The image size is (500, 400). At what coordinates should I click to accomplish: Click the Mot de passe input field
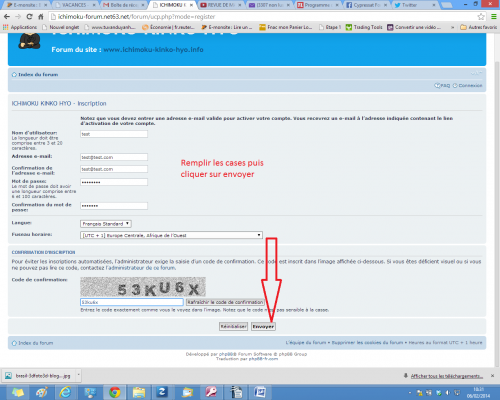(114, 182)
